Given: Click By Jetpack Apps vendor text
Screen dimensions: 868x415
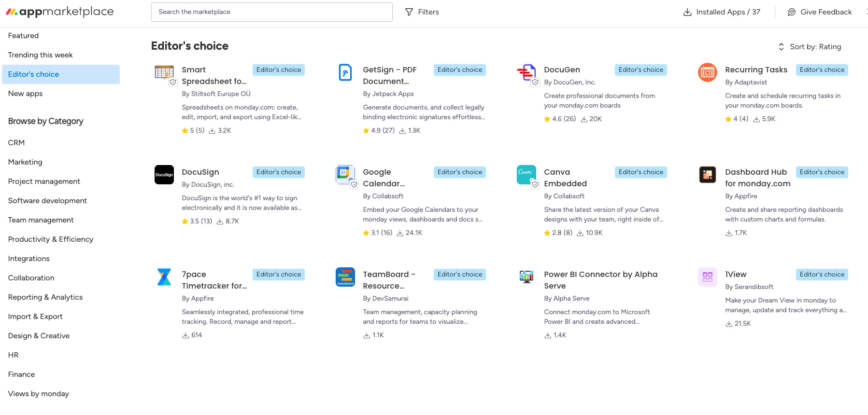Looking at the screenshot, I should click(388, 94).
